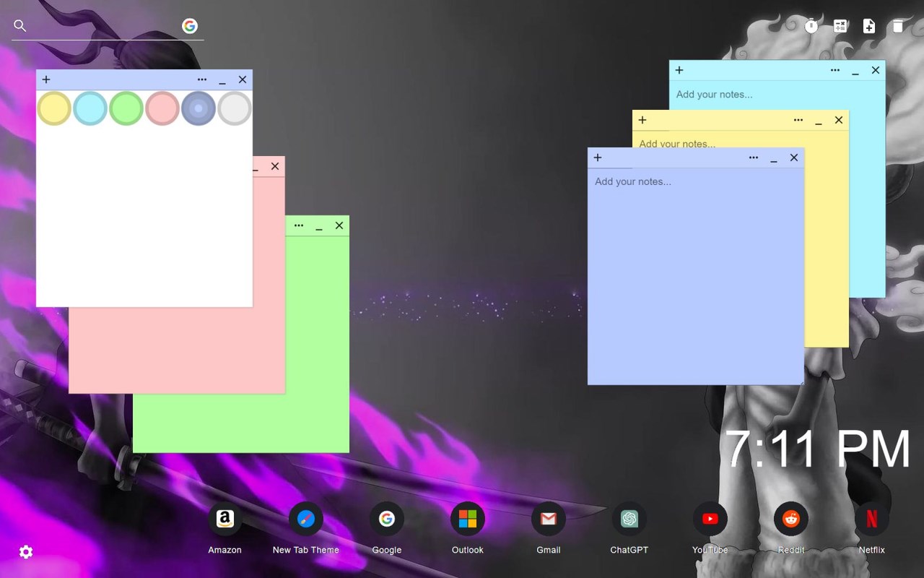This screenshot has height=578, width=924.
Task: Open the stopwatch timer tool
Action: coord(811,26)
